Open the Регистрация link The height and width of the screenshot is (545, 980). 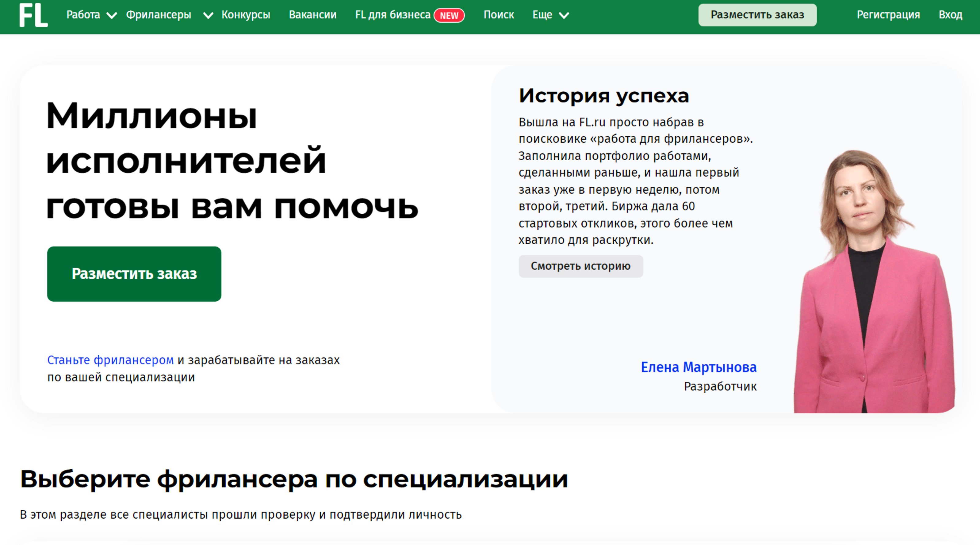point(888,15)
